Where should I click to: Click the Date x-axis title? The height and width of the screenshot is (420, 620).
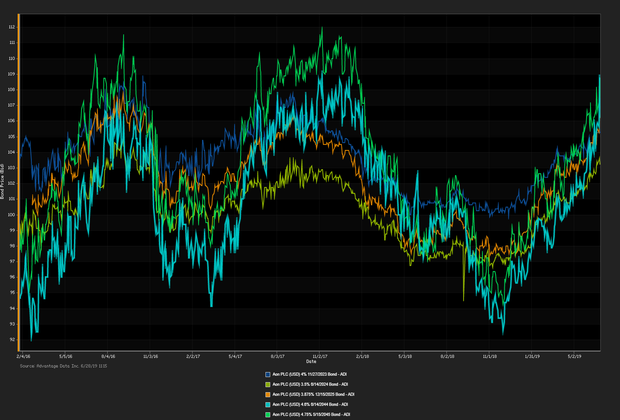[311, 361]
